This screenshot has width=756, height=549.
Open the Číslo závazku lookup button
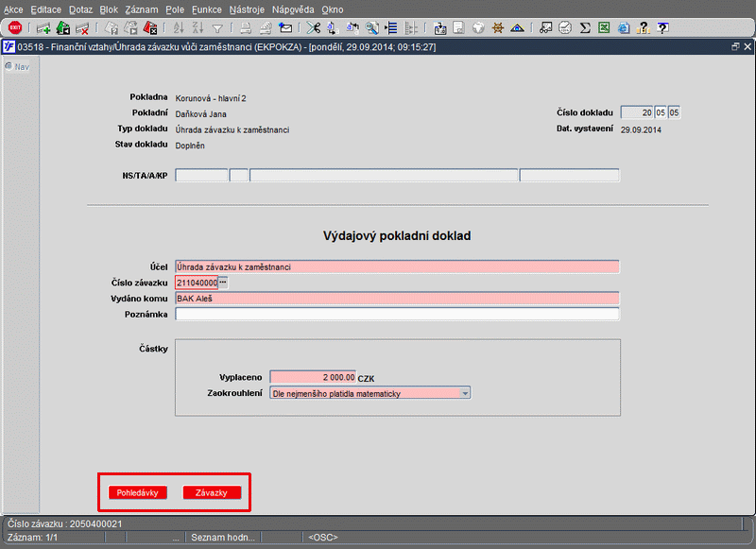coord(223,283)
